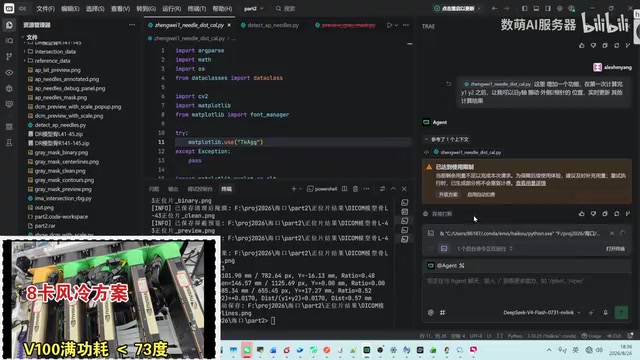The height and width of the screenshot is (360, 640).
Task: Switch to the preview_gray_mask.py editor tab
Action: (345, 25)
